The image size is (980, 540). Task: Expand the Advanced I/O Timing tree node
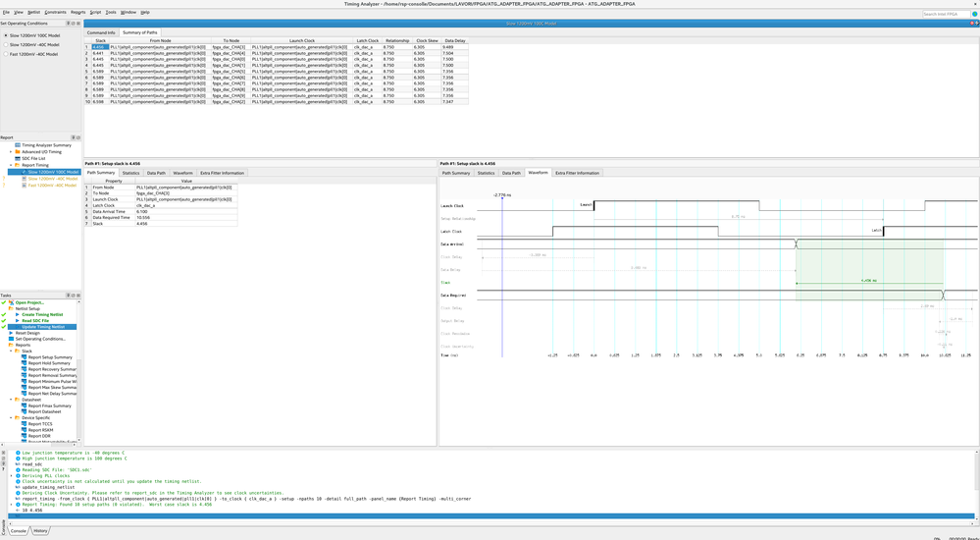11,152
